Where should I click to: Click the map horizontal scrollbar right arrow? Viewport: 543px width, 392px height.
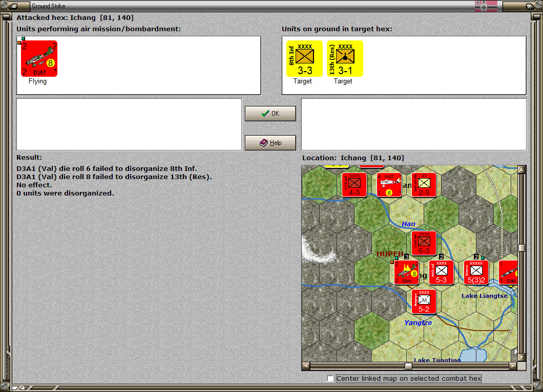tap(513, 366)
